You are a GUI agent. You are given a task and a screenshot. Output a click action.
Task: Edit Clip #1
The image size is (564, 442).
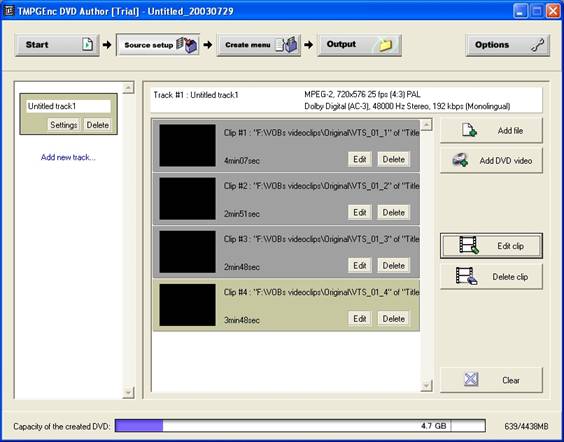pos(360,159)
